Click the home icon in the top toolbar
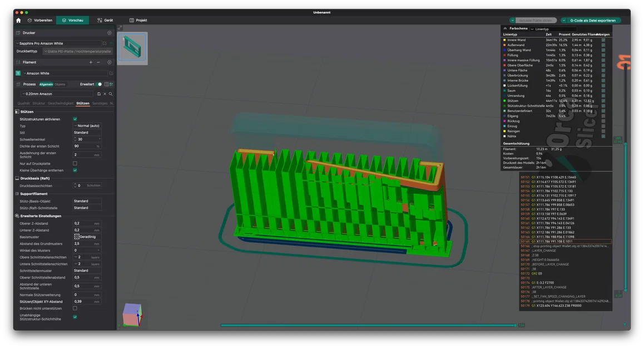 (18, 19)
